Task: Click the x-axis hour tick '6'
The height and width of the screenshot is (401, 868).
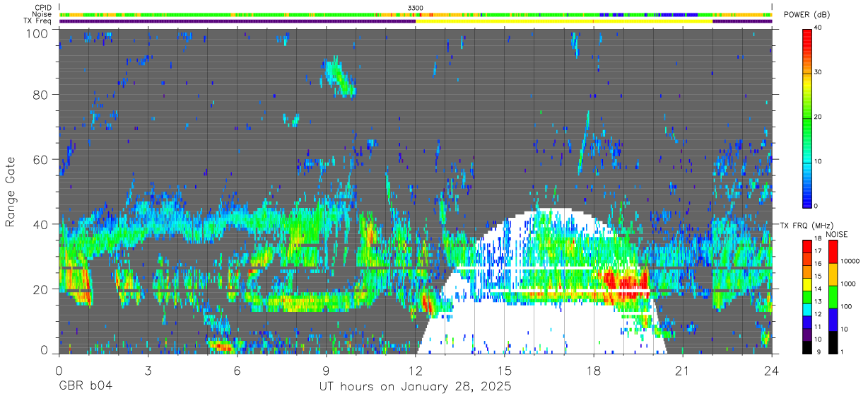Action: (237, 370)
